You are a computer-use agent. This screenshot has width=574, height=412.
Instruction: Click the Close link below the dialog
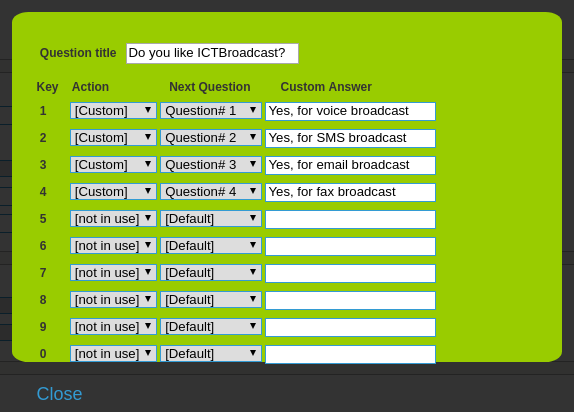click(59, 394)
